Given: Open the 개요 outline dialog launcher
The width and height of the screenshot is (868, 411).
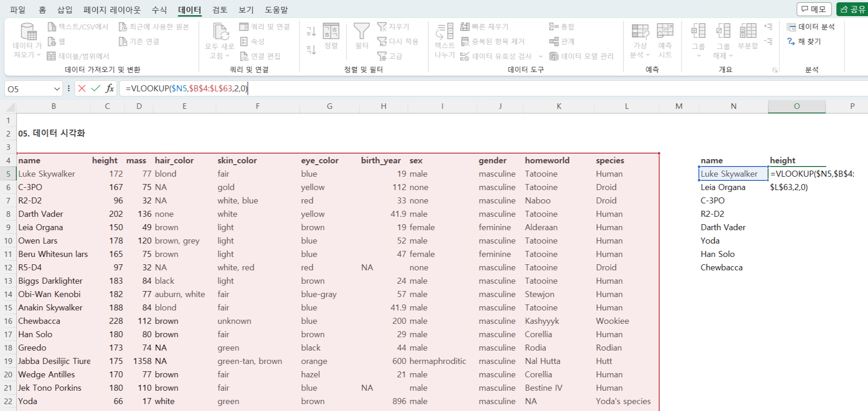Looking at the screenshot, I should pos(775,70).
